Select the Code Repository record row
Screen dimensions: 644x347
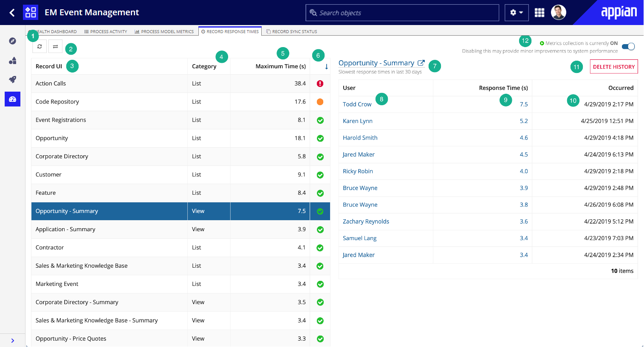click(181, 102)
